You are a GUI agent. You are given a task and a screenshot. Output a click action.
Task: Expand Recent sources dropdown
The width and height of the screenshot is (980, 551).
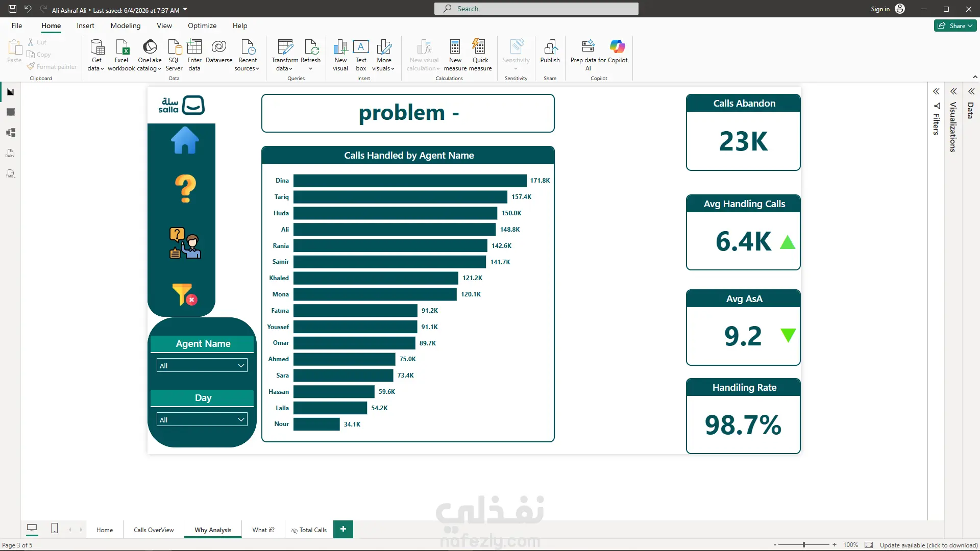pos(248,55)
